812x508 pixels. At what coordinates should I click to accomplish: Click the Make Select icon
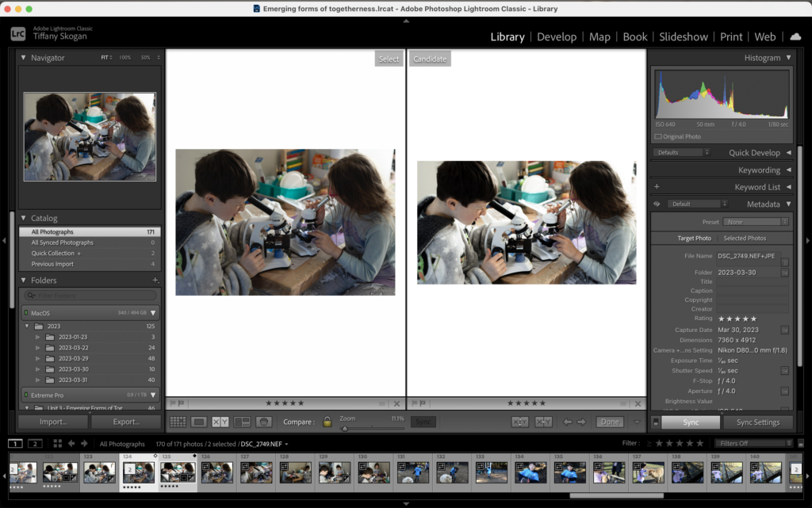point(543,422)
